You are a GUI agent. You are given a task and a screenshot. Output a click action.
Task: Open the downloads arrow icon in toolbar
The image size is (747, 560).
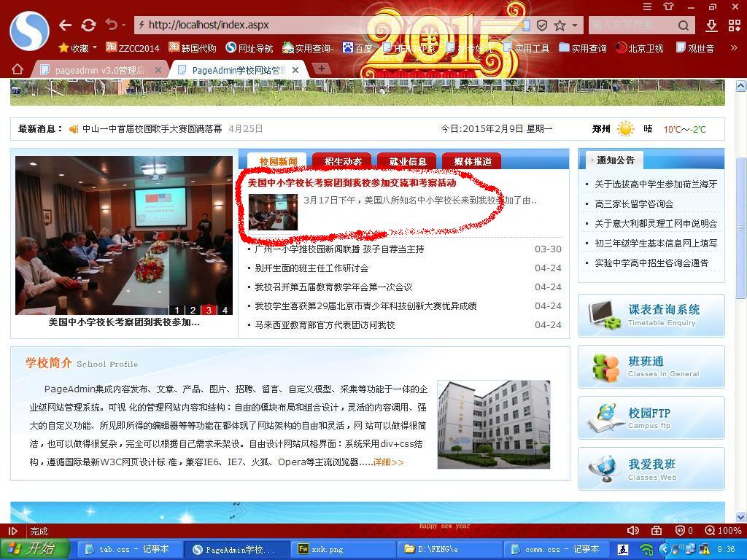(x=711, y=26)
